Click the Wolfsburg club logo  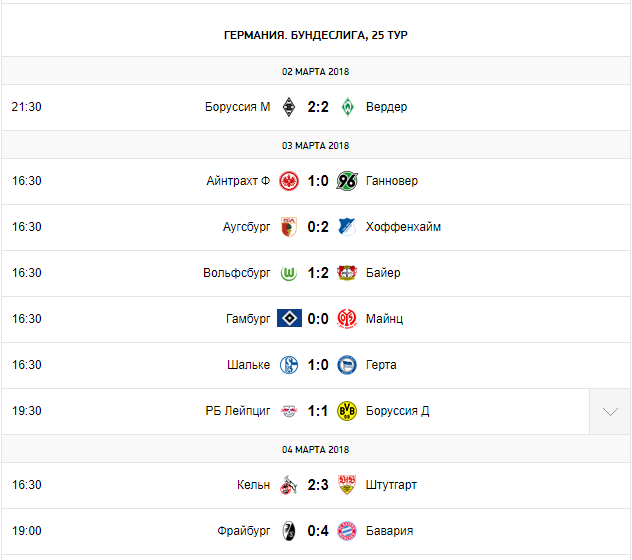(x=290, y=273)
